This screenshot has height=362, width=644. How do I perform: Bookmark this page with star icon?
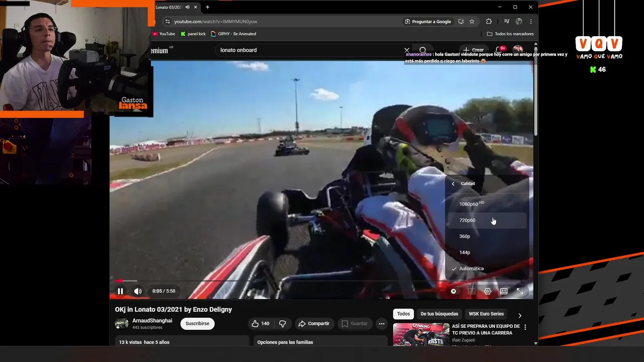pos(472,22)
